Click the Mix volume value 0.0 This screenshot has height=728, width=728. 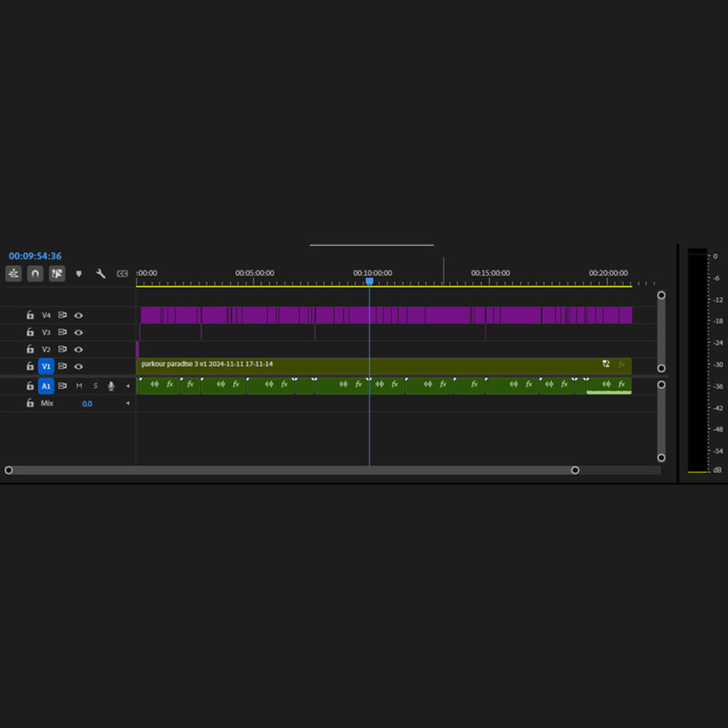[87, 403]
